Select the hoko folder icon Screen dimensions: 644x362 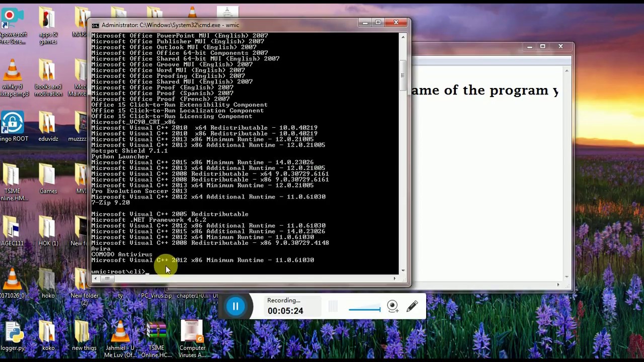[48, 284]
